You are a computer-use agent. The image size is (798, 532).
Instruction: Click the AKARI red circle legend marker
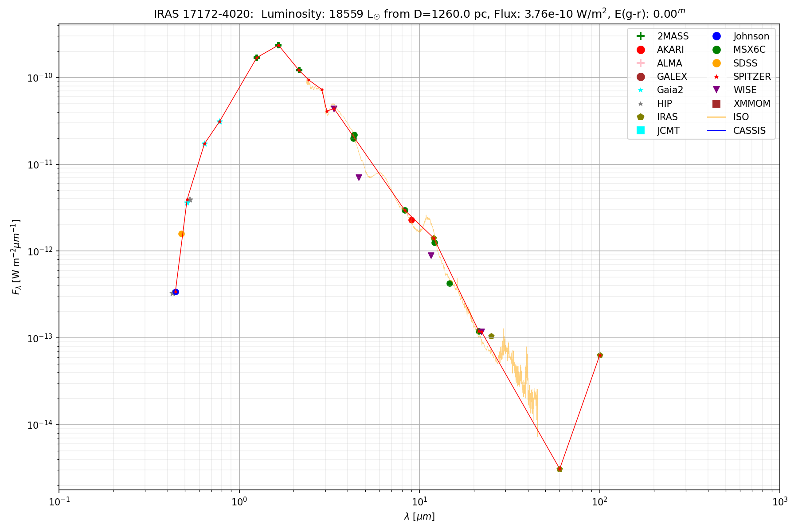(640, 50)
